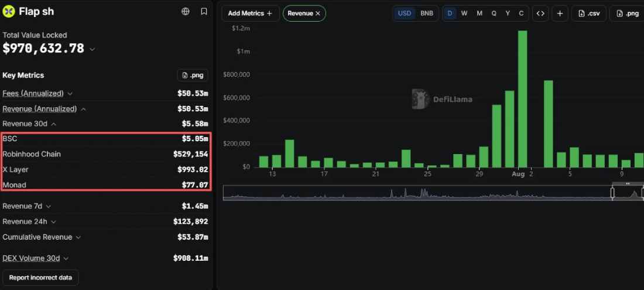Click the plus icon beside embed
Screen dimensions: 644x290
pyautogui.click(x=560, y=13)
